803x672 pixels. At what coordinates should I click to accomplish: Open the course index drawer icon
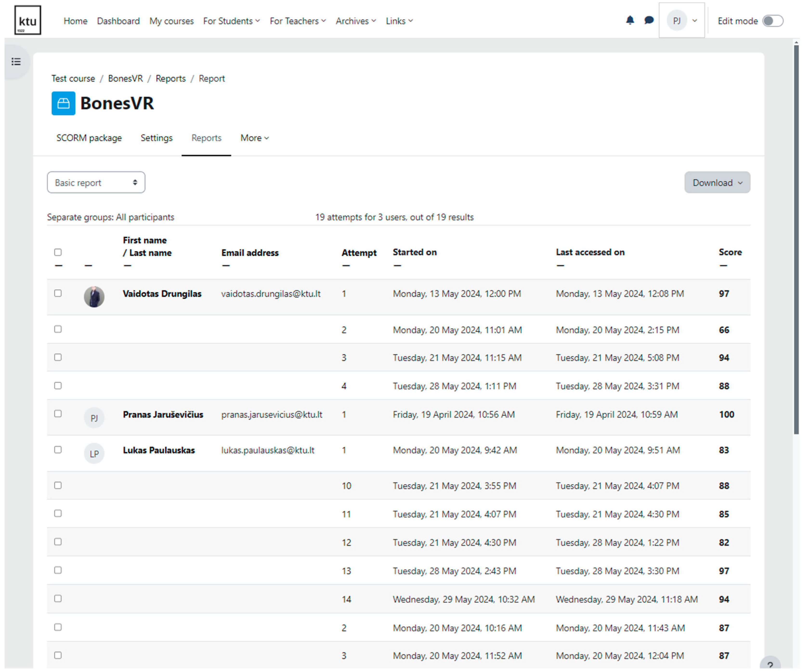(16, 62)
